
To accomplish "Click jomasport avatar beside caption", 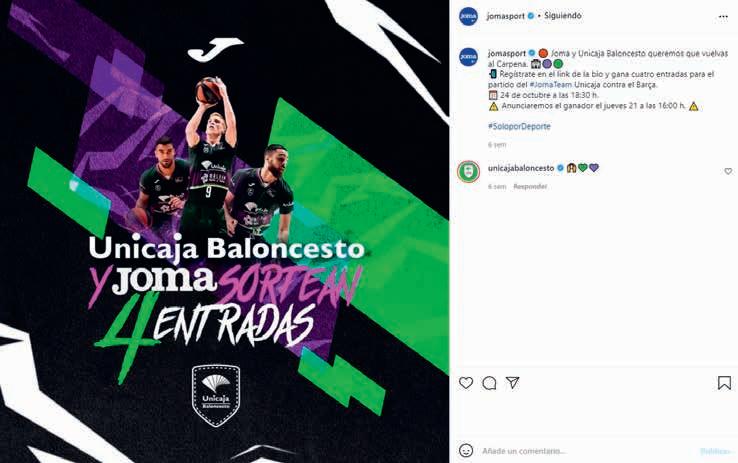I will pos(468,57).
